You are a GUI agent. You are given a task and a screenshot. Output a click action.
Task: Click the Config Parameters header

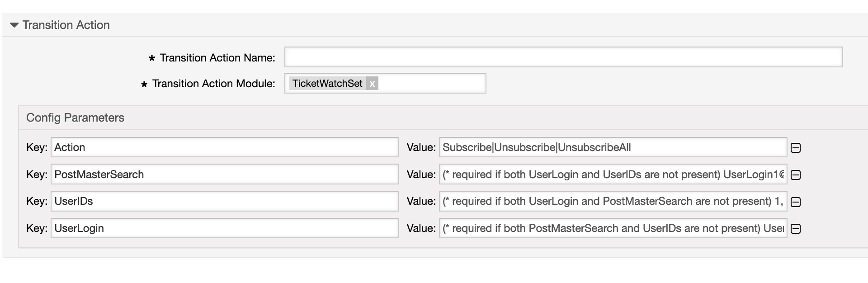tap(75, 118)
